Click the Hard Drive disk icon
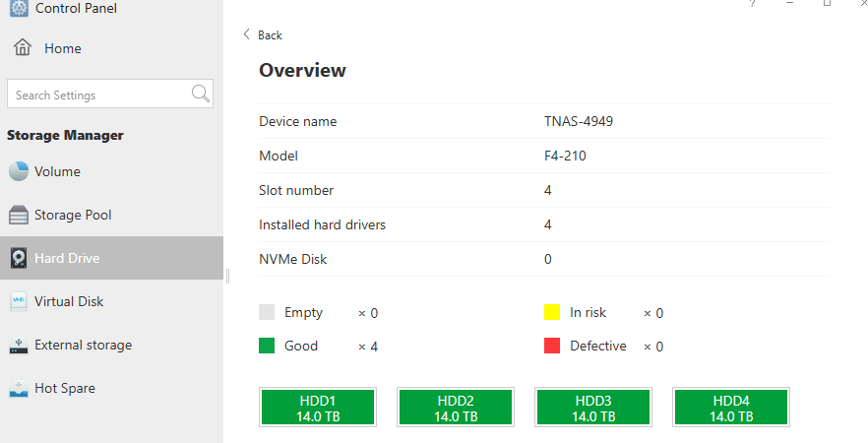The width and height of the screenshot is (868, 443). coord(19,258)
